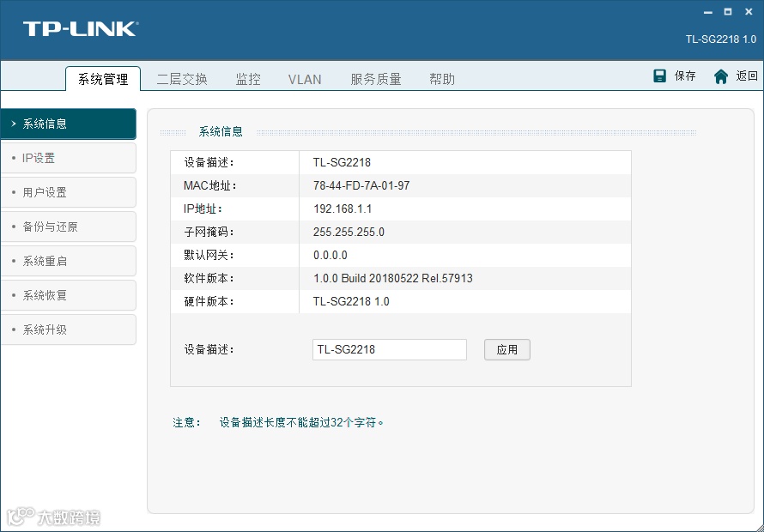
Task: Open the 帮助 tab
Action: click(442, 79)
